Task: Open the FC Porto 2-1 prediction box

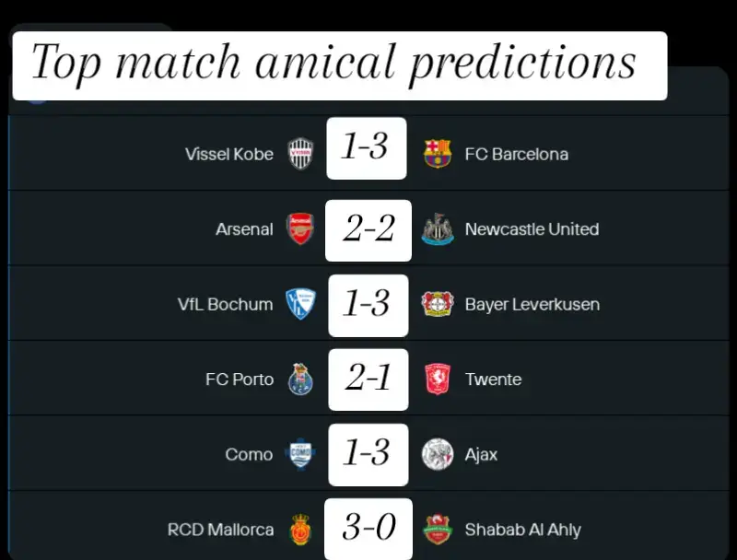Action: pos(368,379)
